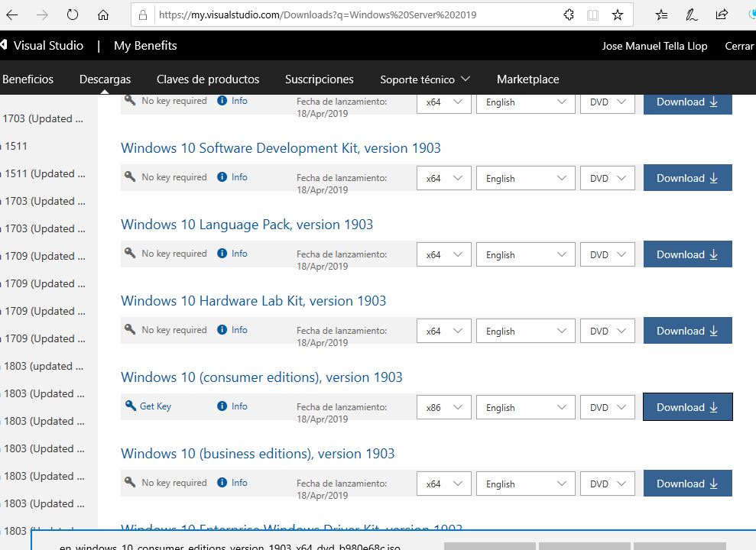
Task: Open Windows 10 Language Pack title link
Action: tap(247, 225)
